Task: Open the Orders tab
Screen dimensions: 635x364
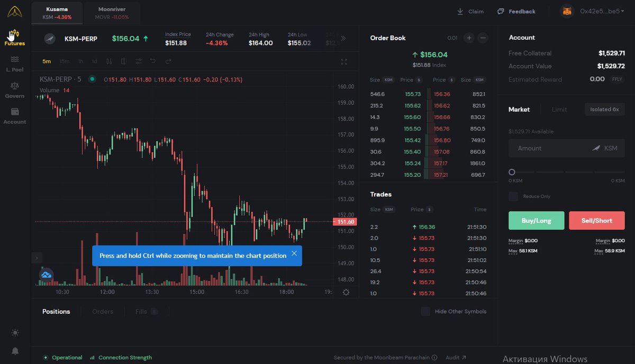Action: [103, 312]
